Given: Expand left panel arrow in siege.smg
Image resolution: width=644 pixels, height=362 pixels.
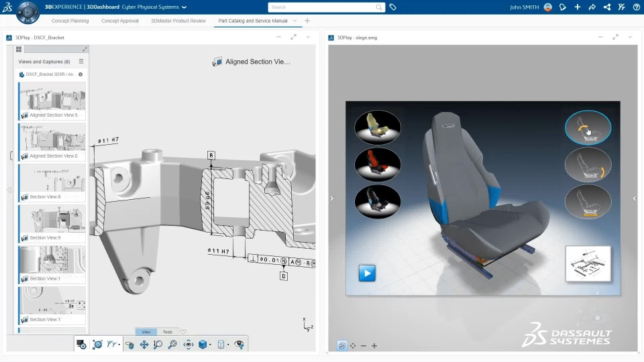Looking at the screenshot, I should (332, 198).
